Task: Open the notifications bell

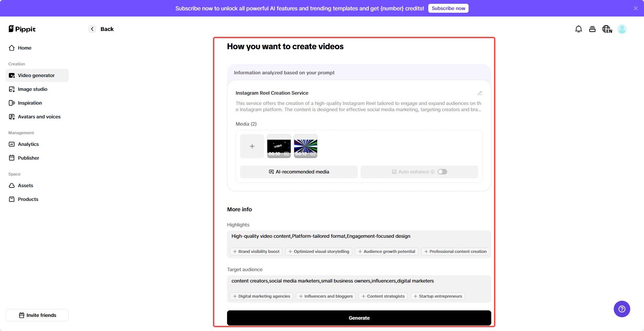Action: coord(578,29)
